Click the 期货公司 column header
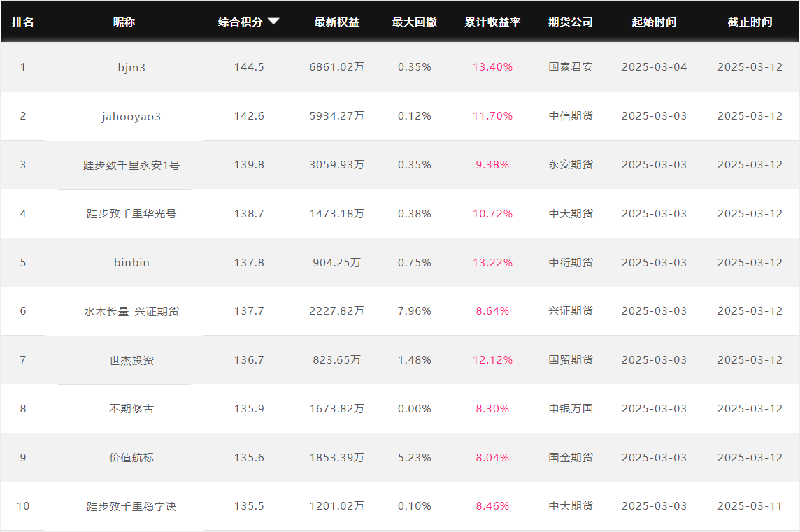The image size is (800, 532). click(x=571, y=22)
